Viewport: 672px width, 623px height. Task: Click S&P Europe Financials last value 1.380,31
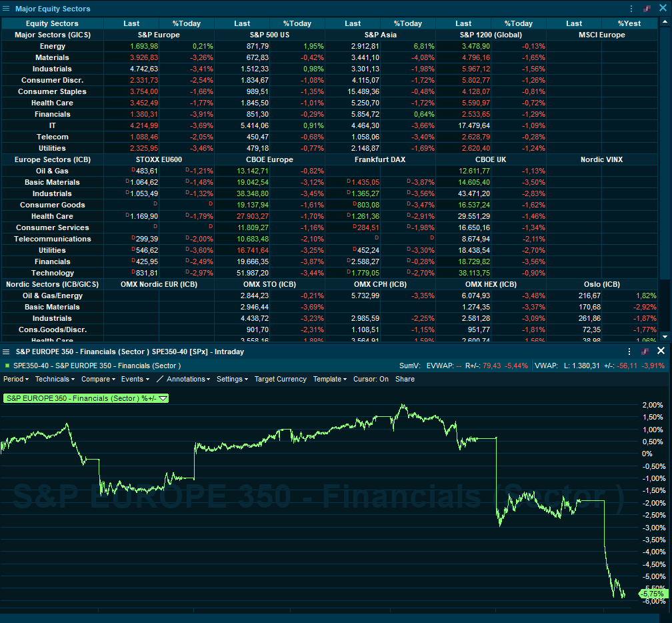click(x=144, y=114)
